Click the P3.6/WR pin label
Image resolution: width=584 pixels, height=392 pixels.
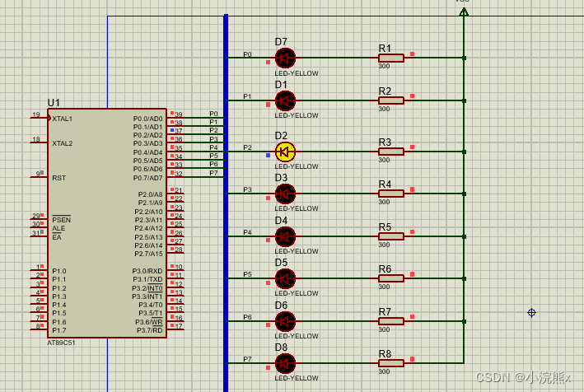[x=149, y=322]
